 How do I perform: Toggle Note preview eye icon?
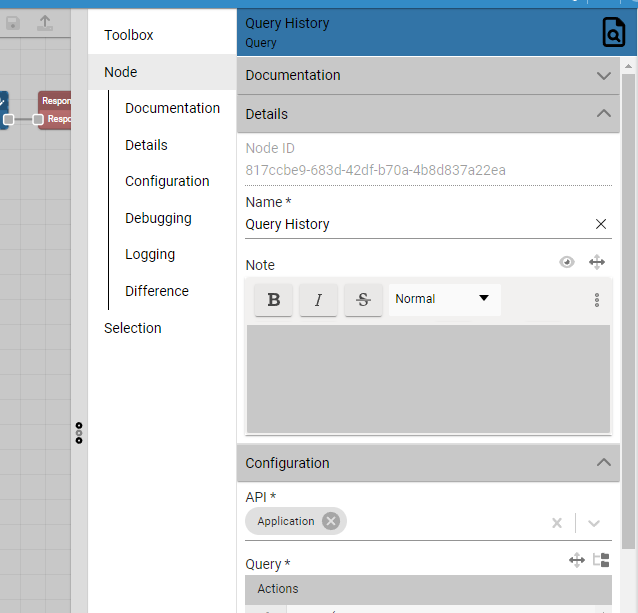coord(567,262)
